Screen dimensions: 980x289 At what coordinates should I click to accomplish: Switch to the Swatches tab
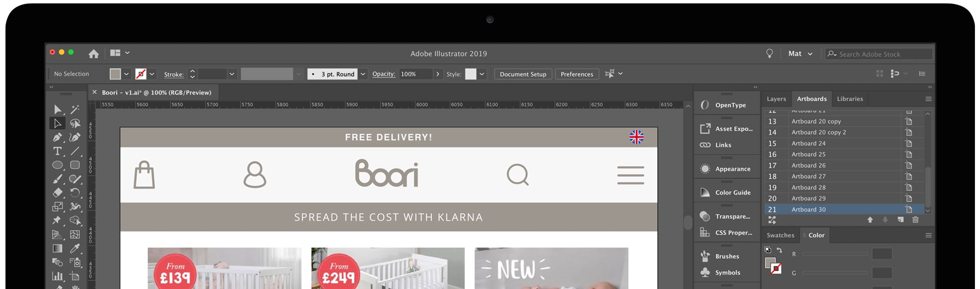click(780, 235)
